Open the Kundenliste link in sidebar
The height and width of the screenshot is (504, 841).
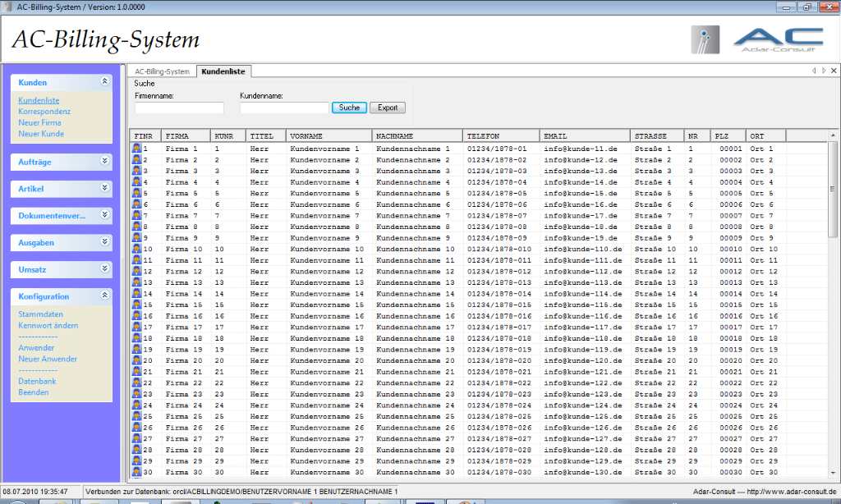[x=39, y=100]
